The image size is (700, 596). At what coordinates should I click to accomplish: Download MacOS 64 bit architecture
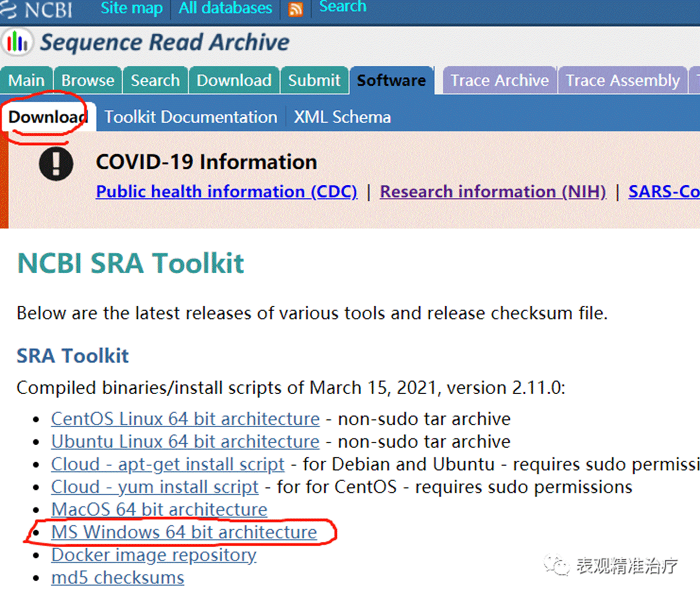159,510
